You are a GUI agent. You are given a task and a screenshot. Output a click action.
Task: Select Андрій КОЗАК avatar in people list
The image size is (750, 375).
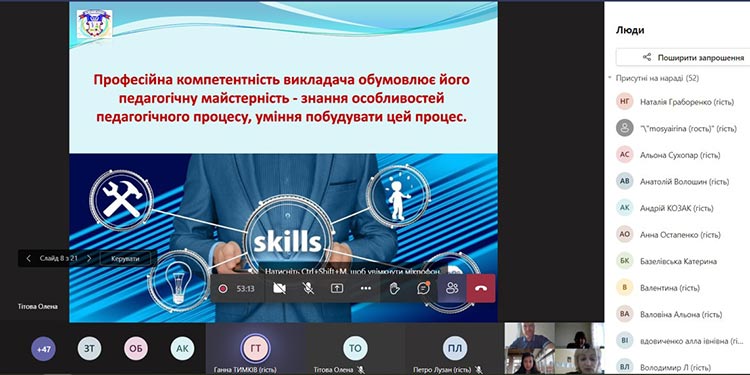pyautogui.click(x=625, y=208)
